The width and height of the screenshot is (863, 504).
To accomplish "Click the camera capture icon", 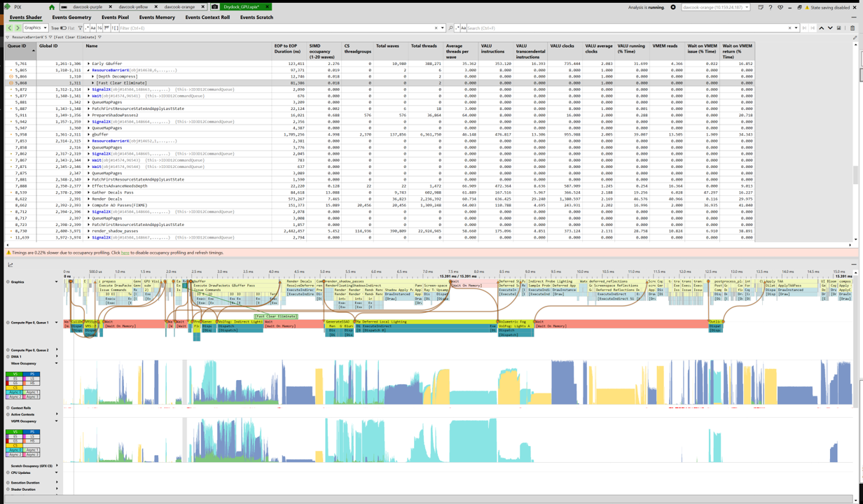I will click(x=214, y=7).
